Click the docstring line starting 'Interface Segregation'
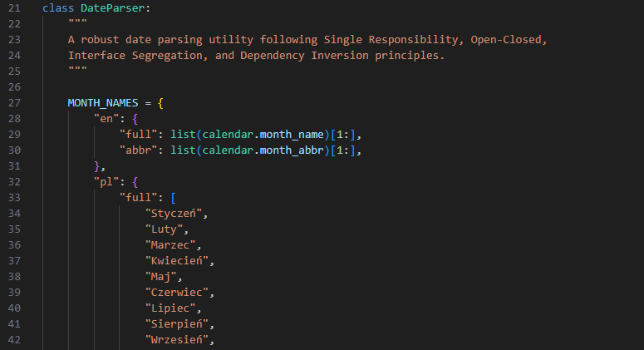 [x=256, y=56]
